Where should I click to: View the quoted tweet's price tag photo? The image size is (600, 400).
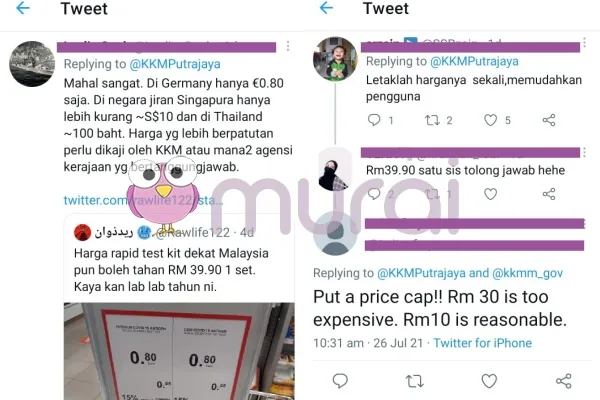click(x=179, y=351)
